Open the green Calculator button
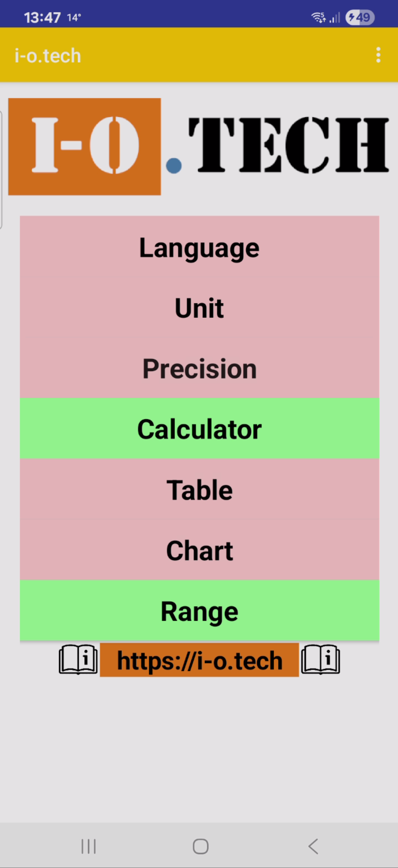This screenshot has width=398, height=868. pos(199,429)
